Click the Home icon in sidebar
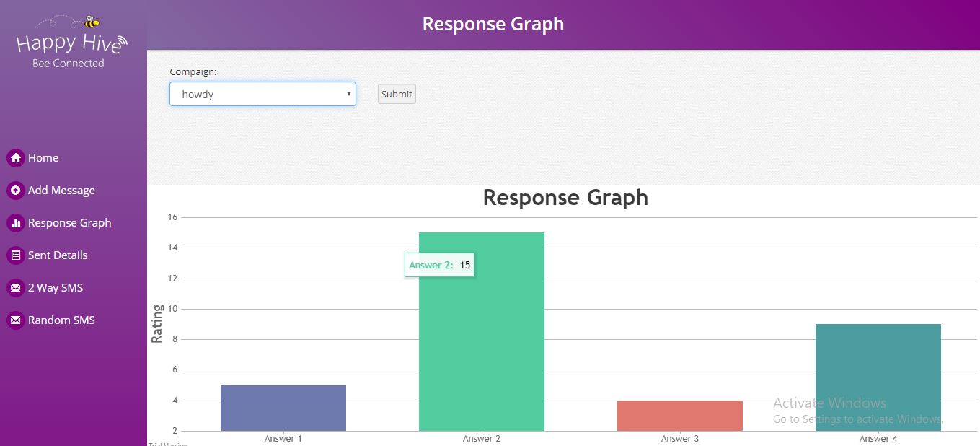Screen dimensions: 980x446 15,158
